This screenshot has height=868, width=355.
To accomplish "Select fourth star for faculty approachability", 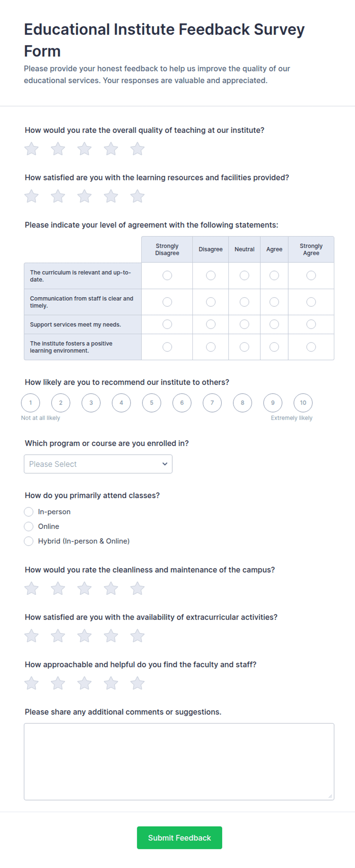I will click(111, 683).
